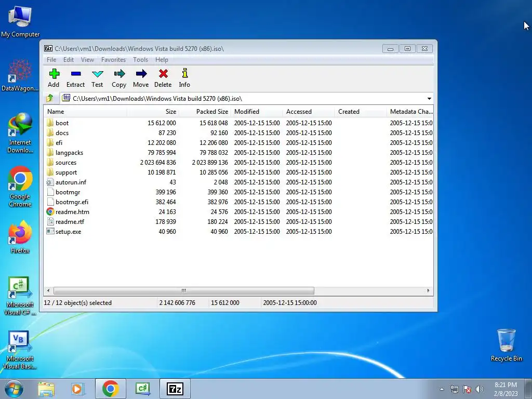Open the Edit menu

pyautogui.click(x=69, y=60)
